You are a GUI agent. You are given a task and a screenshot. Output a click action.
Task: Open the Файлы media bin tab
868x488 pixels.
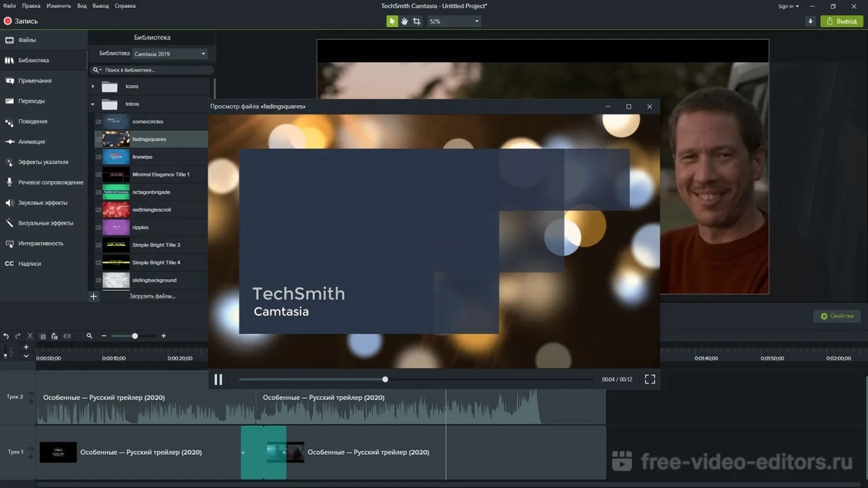[44, 40]
